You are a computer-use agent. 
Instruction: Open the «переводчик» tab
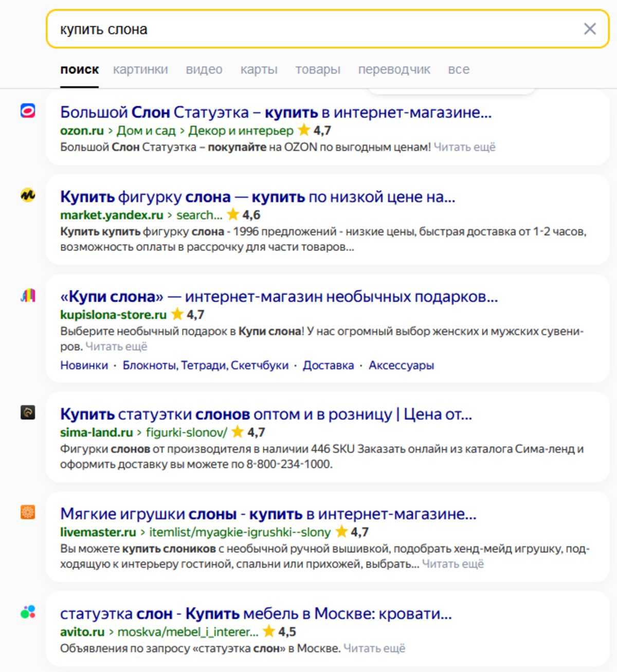click(394, 69)
